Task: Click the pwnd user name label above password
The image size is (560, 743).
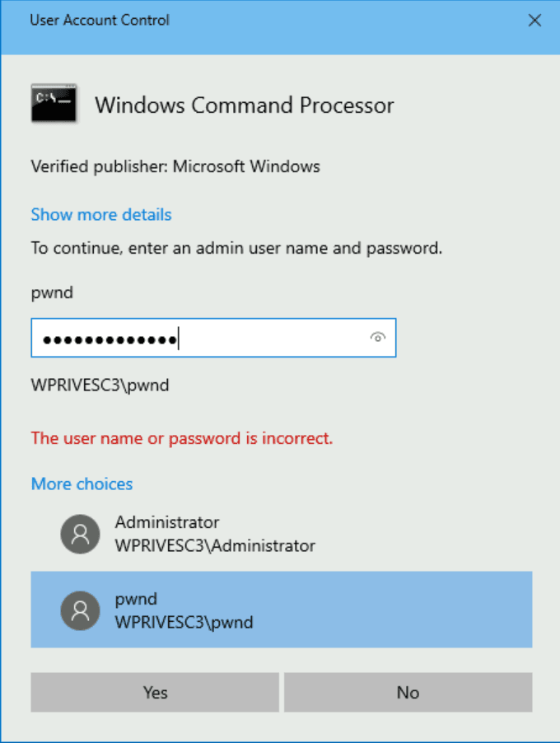Action: click(52, 292)
